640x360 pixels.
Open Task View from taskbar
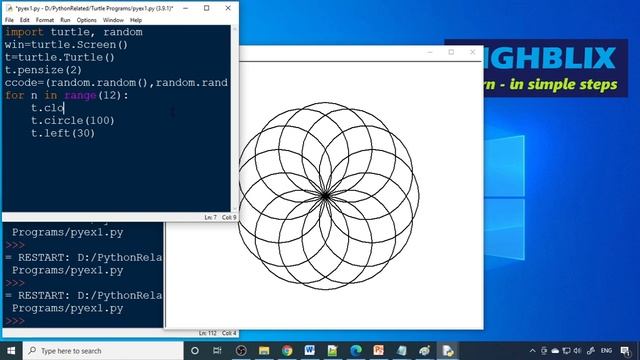(x=217, y=351)
